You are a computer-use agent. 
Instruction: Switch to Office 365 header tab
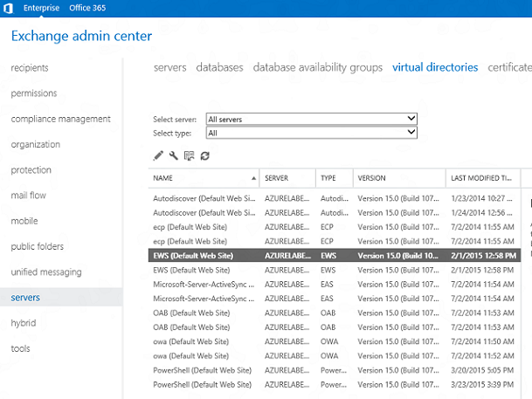pyautogui.click(x=87, y=8)
